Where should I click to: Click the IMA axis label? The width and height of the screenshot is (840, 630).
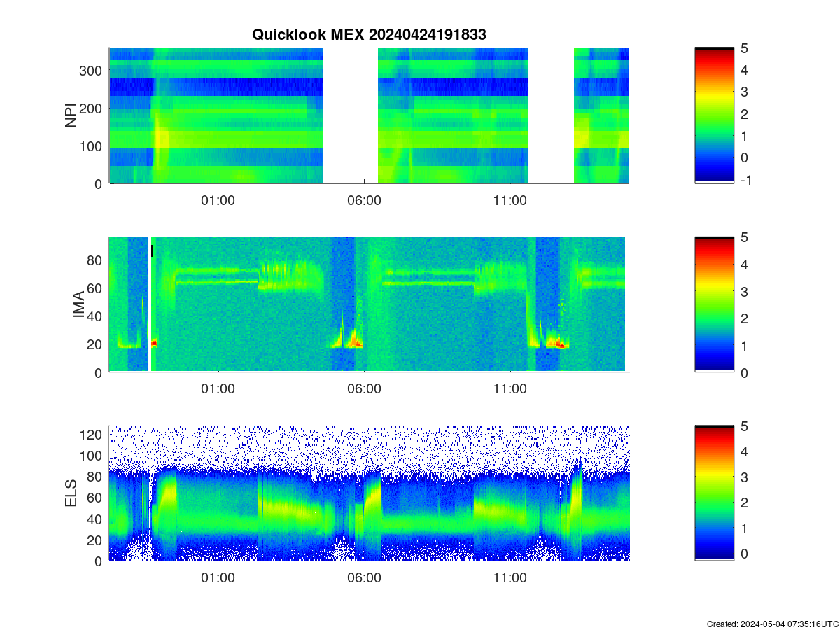80,305
